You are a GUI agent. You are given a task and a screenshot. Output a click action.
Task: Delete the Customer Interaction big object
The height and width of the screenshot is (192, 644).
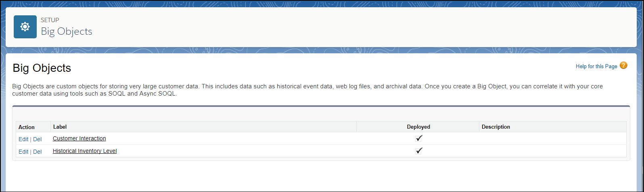click(x=37, y=139)
